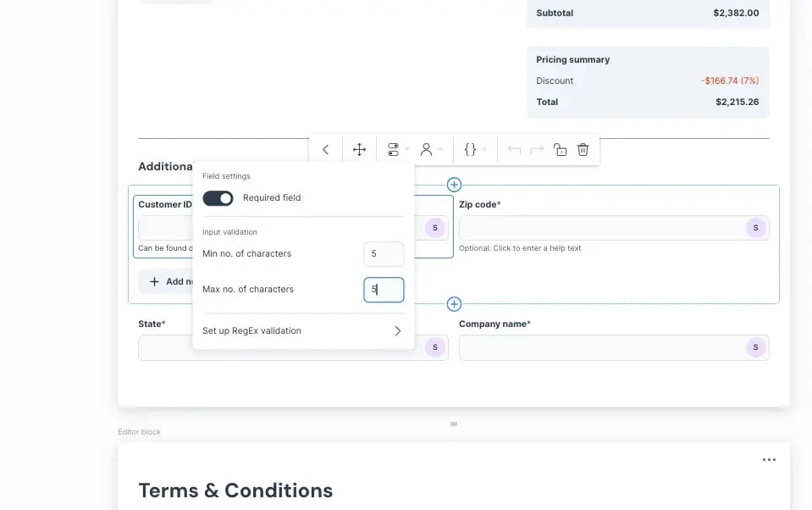Click the Zip code field label

point(479,204)
